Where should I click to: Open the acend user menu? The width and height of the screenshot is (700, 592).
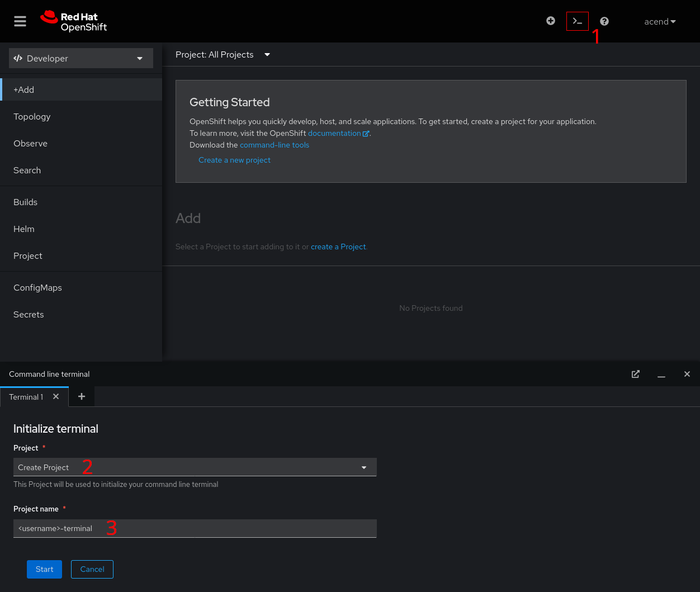pyautogui.click(x=660, y=21)
